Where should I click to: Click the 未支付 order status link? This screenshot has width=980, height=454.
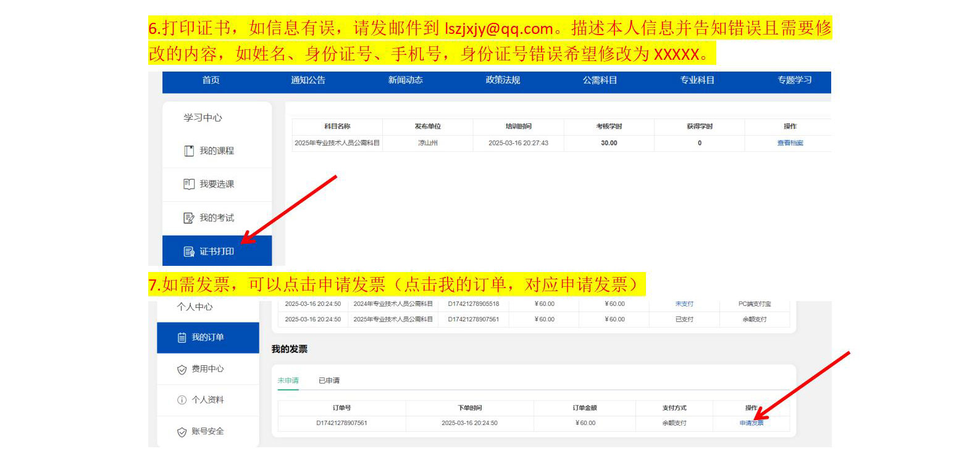tap(684, 304)
